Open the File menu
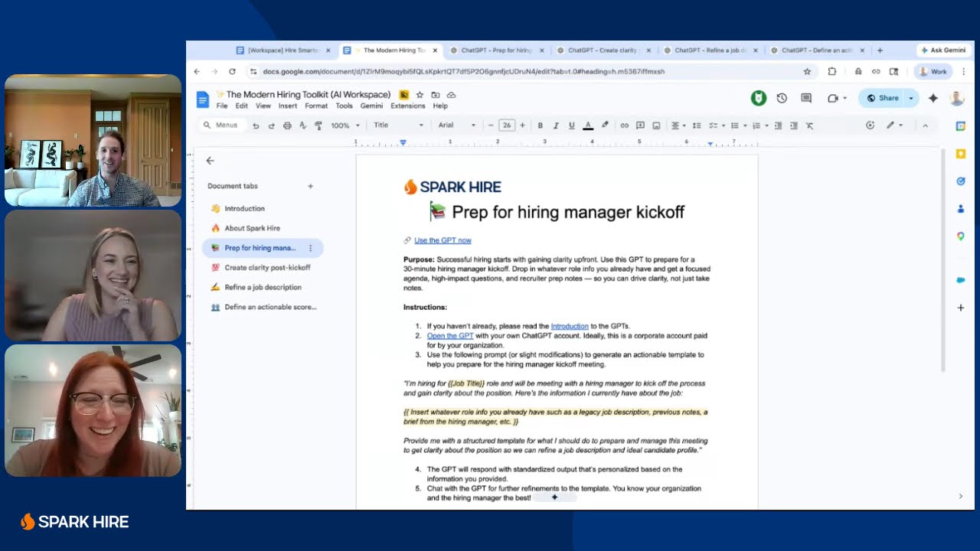 point(221,106)
